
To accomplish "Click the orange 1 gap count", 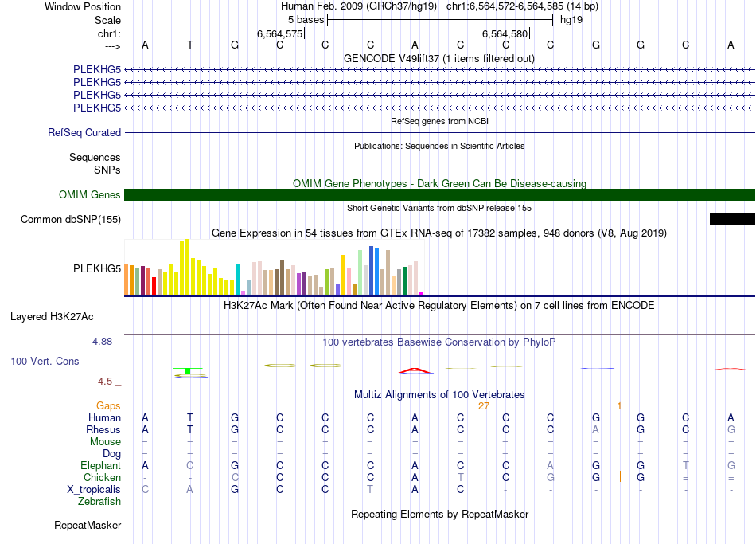I will [619, 406].
